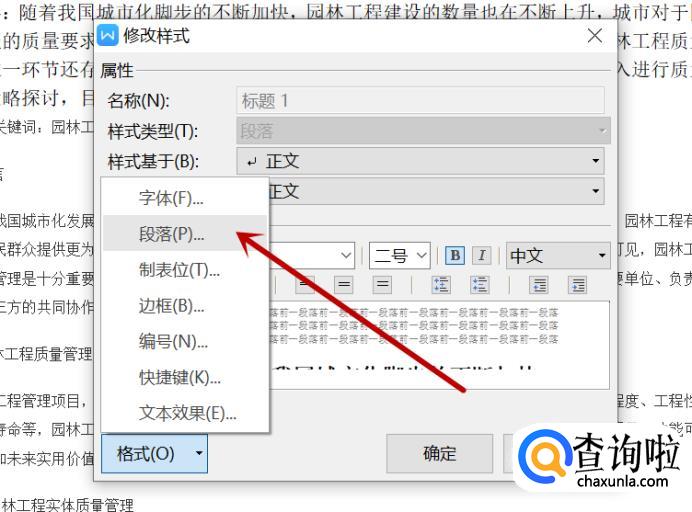The height and width of the screenshot is (512, 692).
Task: Click the 名称 field showing 标题 1
Action: click(420, 101)
